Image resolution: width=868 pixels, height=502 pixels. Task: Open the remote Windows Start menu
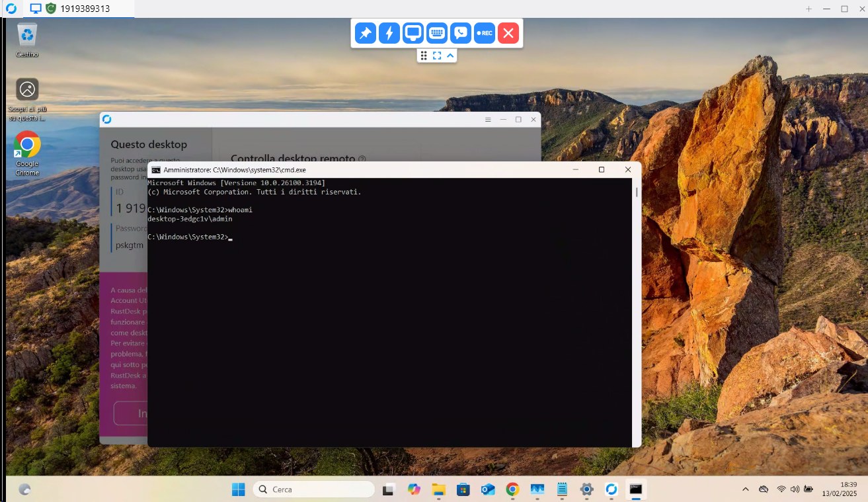tap(239, 489)
